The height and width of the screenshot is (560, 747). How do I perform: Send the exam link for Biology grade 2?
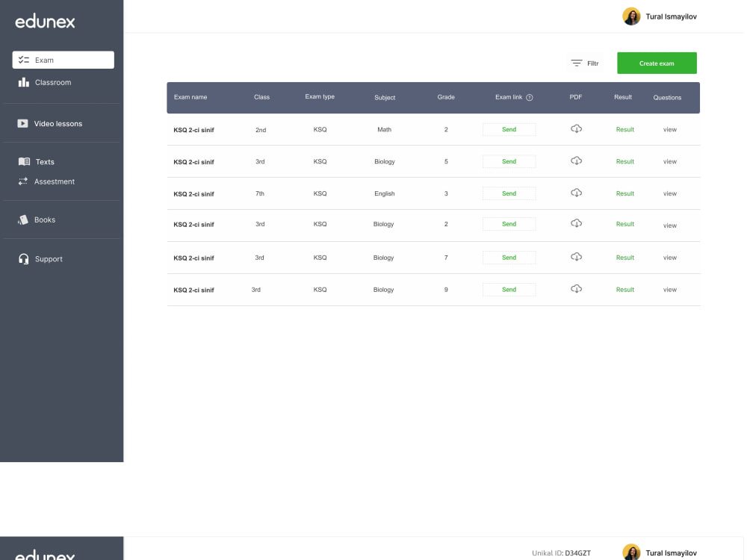(509, 224)
